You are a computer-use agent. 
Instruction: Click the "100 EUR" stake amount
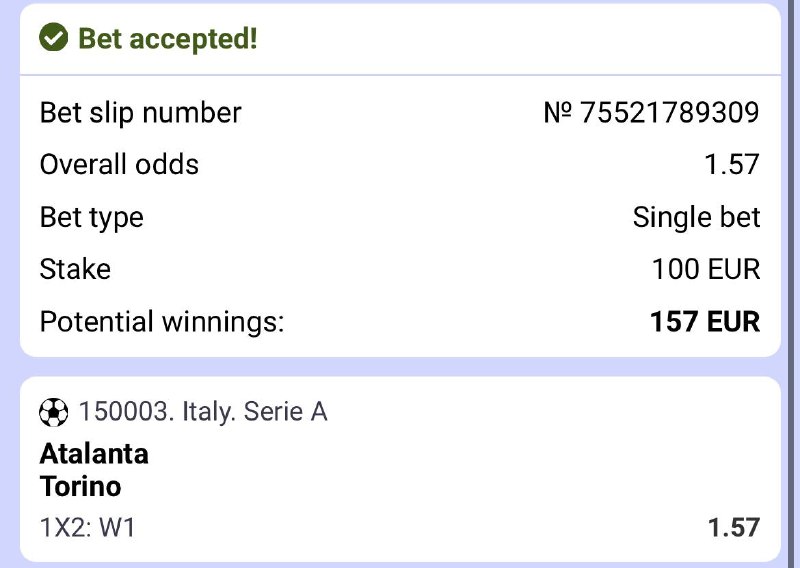point(706,269)
